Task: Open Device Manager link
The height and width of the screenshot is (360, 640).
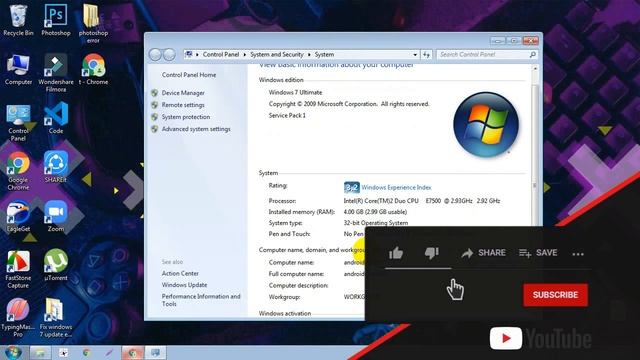Action: (x=183, y=93)
